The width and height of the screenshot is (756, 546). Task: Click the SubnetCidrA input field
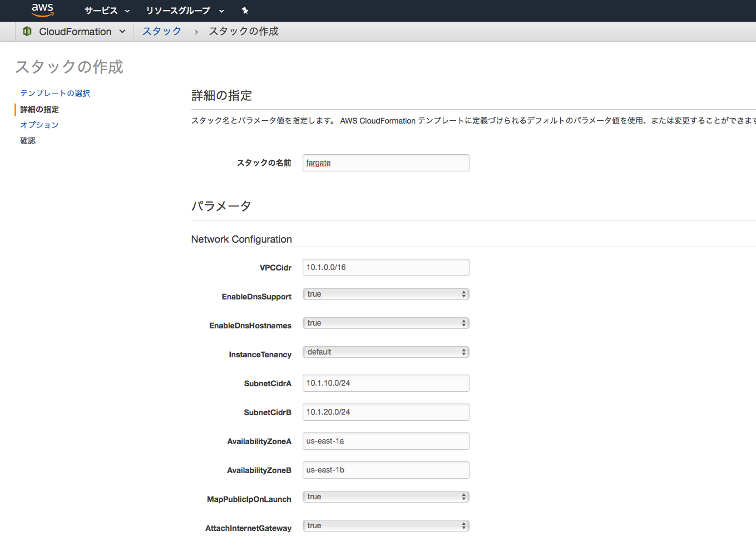pyautogui.click(x=386, y=383)
